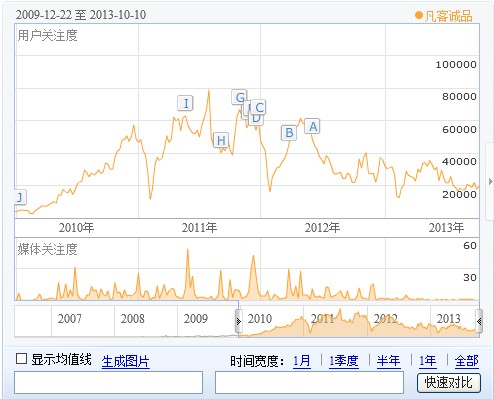Click the 快速对比 button
Viewport: 494px width, 399px height.
coord(449,383)
